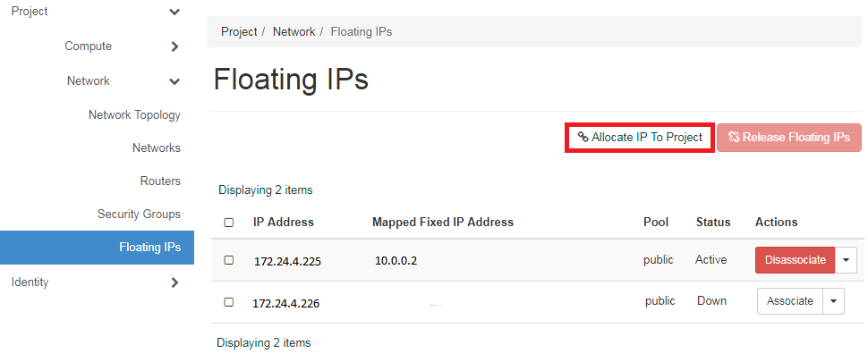The height and width of the screenshot is (362, 868).
Task: Click the Allocate IP To Project button
Action: pyautogui.click(x=640, y=137)
